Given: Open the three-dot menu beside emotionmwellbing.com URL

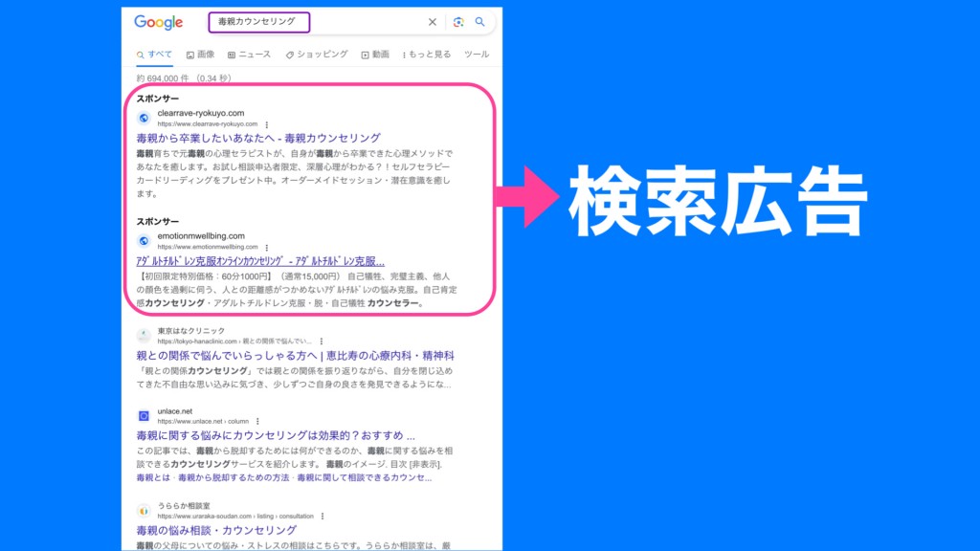Looking at the screenshot, I should tap(267, 248).
